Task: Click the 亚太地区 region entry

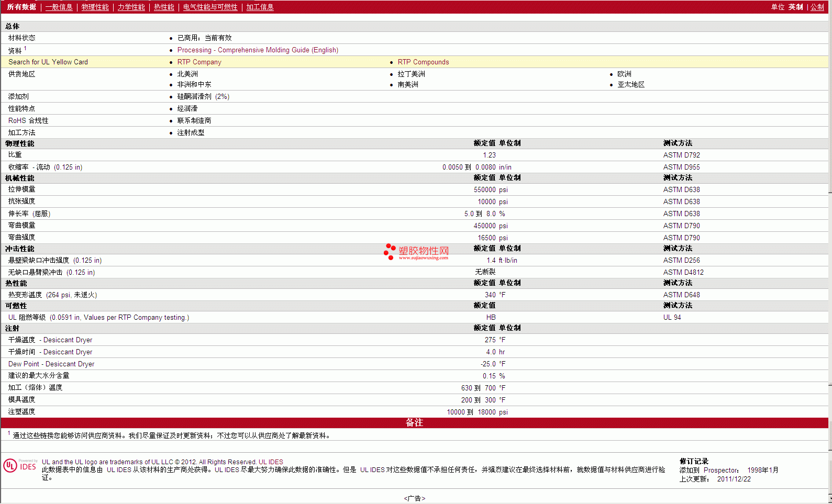Action: tap(631, 84)
